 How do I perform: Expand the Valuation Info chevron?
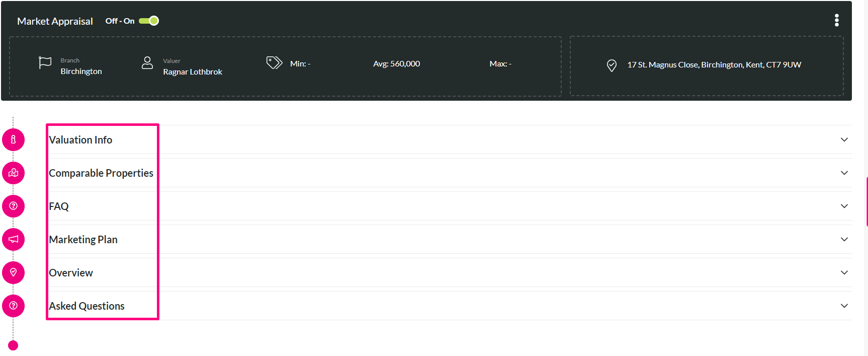844,139
